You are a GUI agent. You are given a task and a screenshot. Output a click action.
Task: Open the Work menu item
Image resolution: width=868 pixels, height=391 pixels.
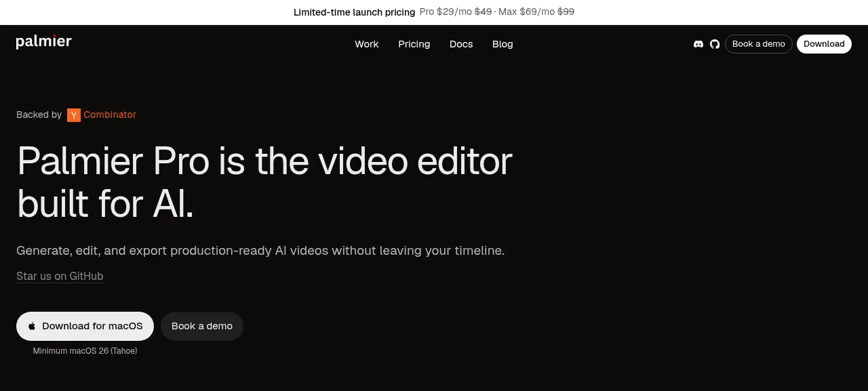pos(367,44)
